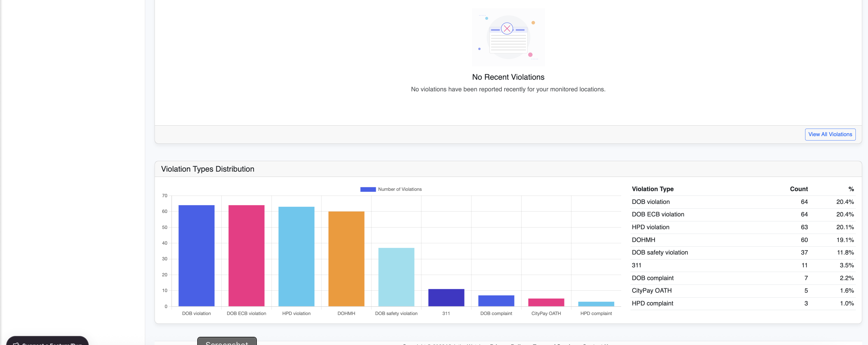Select the dark blue 311 bar
Image resolution: width=868 pixels, height=345 pixels.
coord(446,298)
